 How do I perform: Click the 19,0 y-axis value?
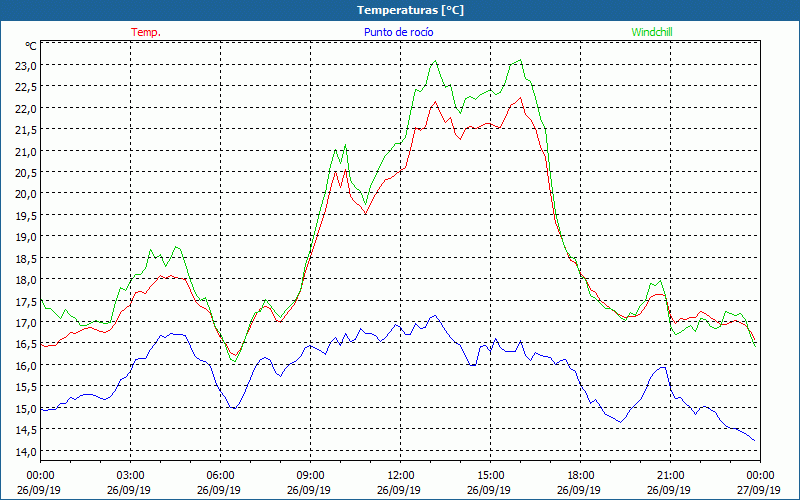click(x=26, y=237)
